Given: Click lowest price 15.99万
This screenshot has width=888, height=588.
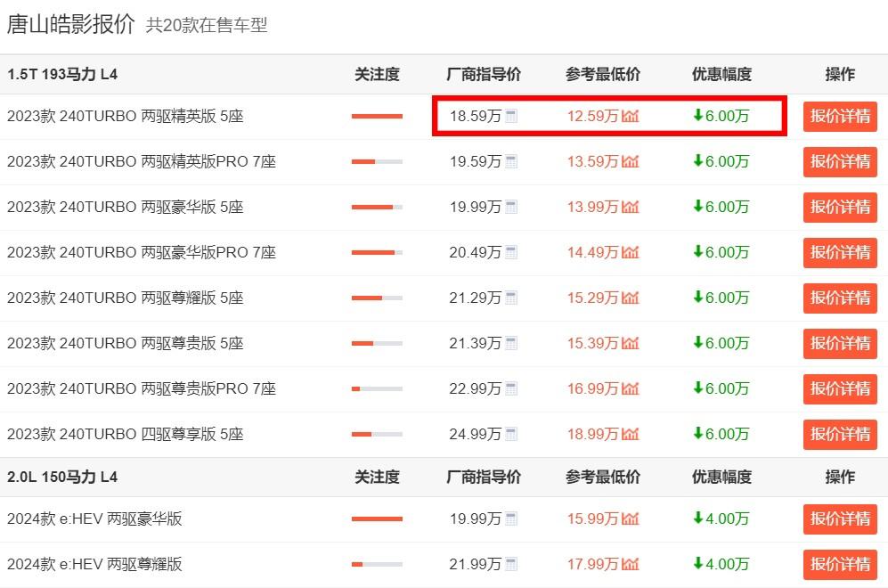Looking at the screenshot, I should (x=593, y=519).
